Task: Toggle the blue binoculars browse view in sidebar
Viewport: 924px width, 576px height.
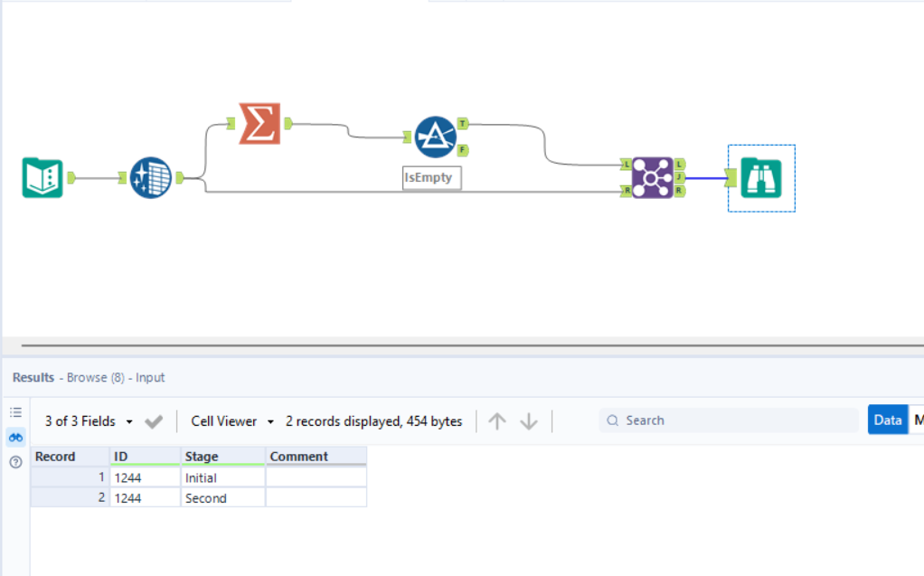Action: coord(15,437)
